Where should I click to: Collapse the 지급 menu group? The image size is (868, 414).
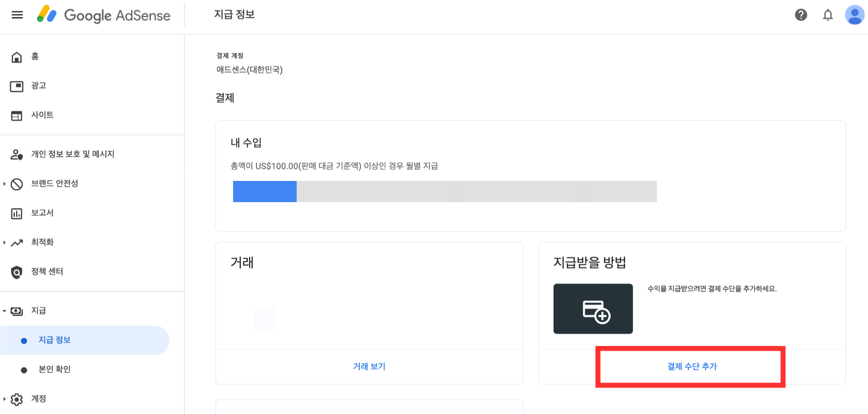(x=4, y=311)
